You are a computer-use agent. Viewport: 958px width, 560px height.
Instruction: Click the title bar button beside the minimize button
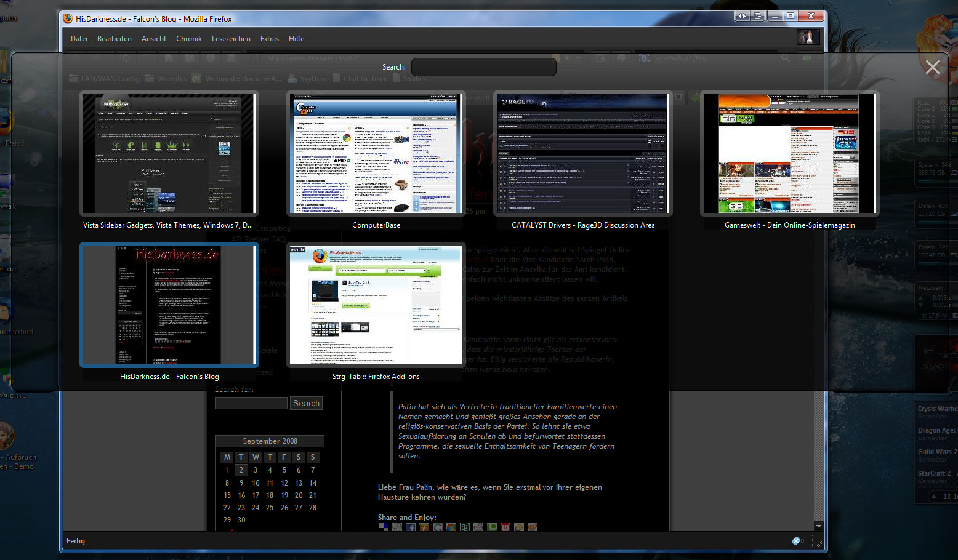(759, 16)
